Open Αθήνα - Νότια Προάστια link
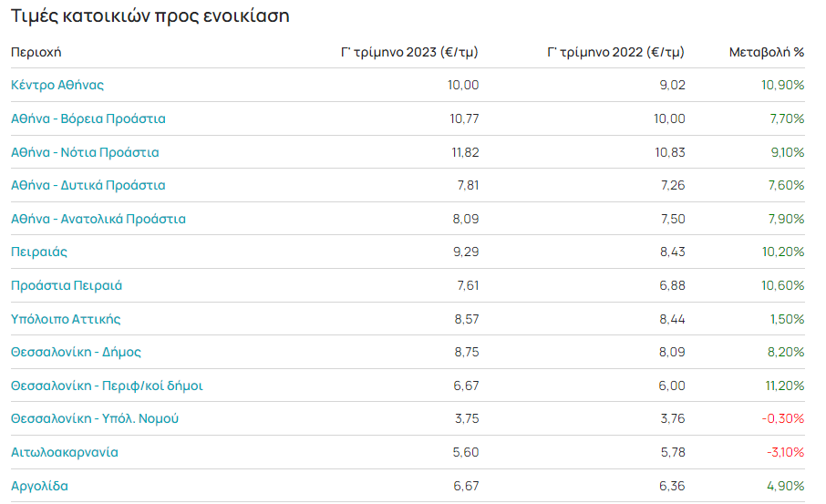Screen dimensions: 826x504 pos(85,152)
